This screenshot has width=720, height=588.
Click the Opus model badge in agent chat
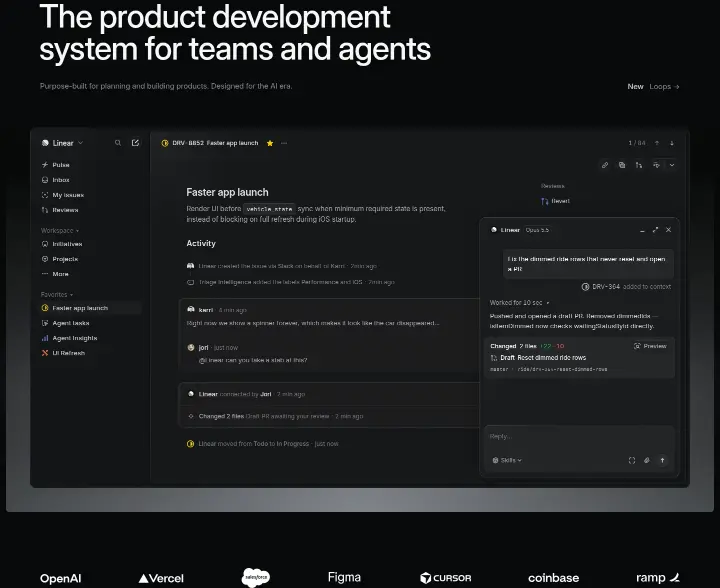537,230
